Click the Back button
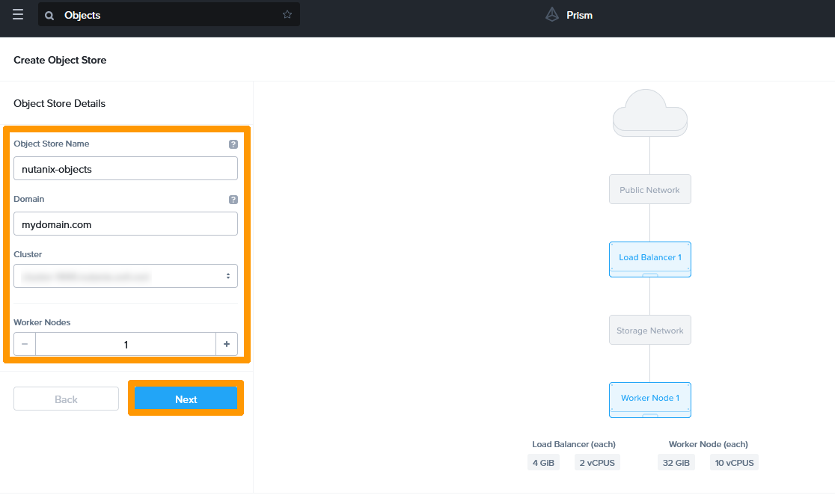 pos(66,399)
